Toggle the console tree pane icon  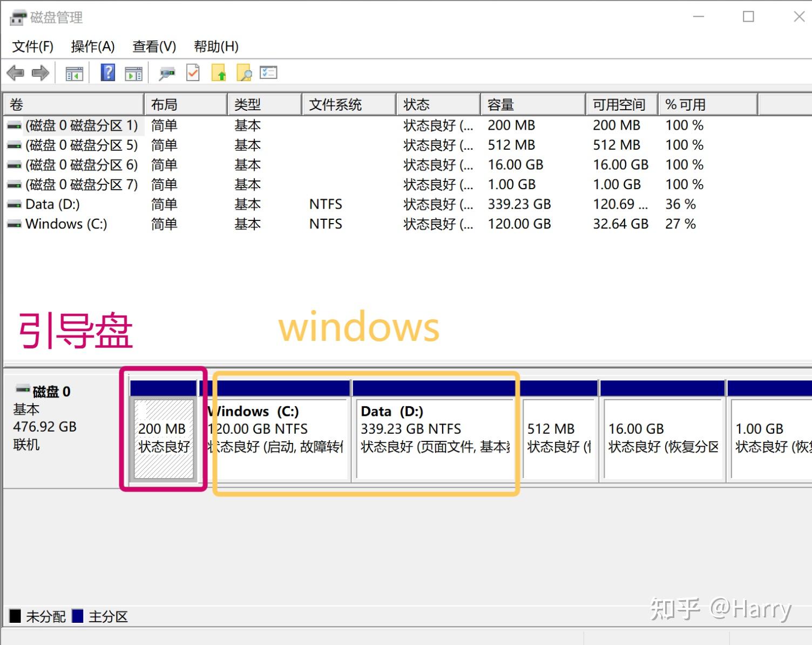coord(74,73)
